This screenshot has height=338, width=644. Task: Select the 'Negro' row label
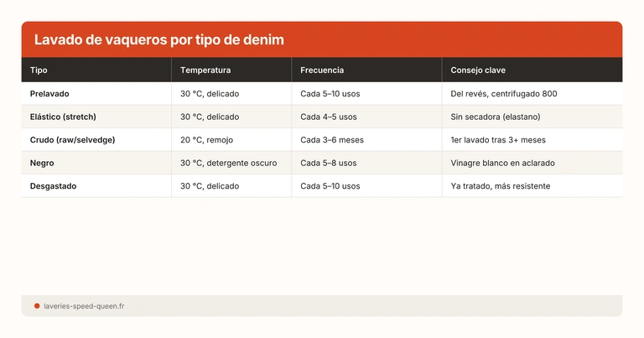pos(43,163)
